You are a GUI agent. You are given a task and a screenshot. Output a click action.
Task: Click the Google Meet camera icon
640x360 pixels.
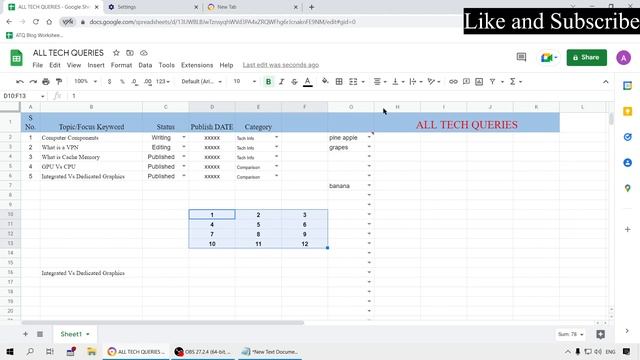(547, 58)
